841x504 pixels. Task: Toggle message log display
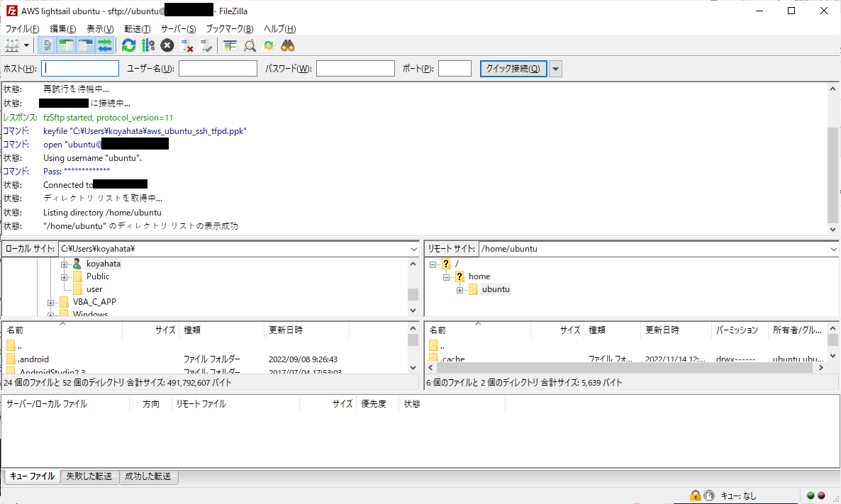pyautogui.click(x=48, y=45)
